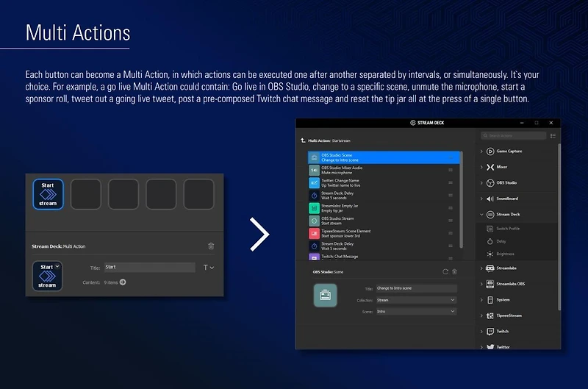Click the Mixer Audio speaker icon
This screenshot has width=588, height=389.
(x=315, y=171)
